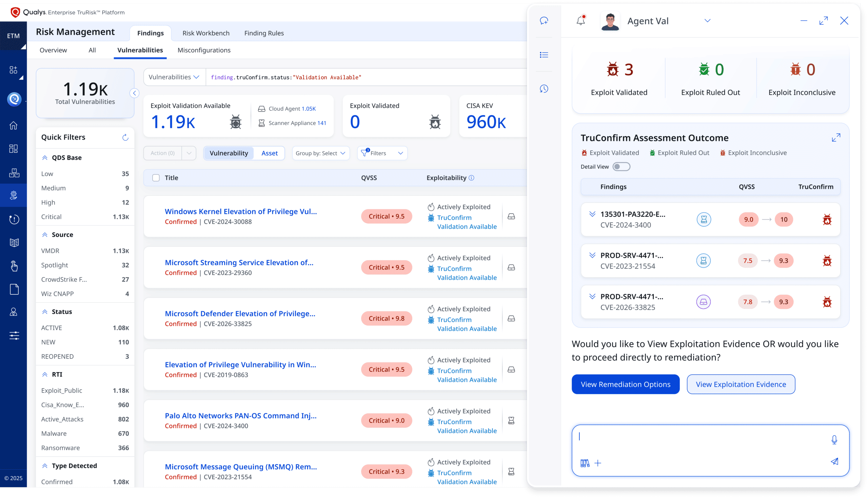Expand TruConfirm Assessment Outcome card
Screen dimensions: 868x498
point(836,138)
